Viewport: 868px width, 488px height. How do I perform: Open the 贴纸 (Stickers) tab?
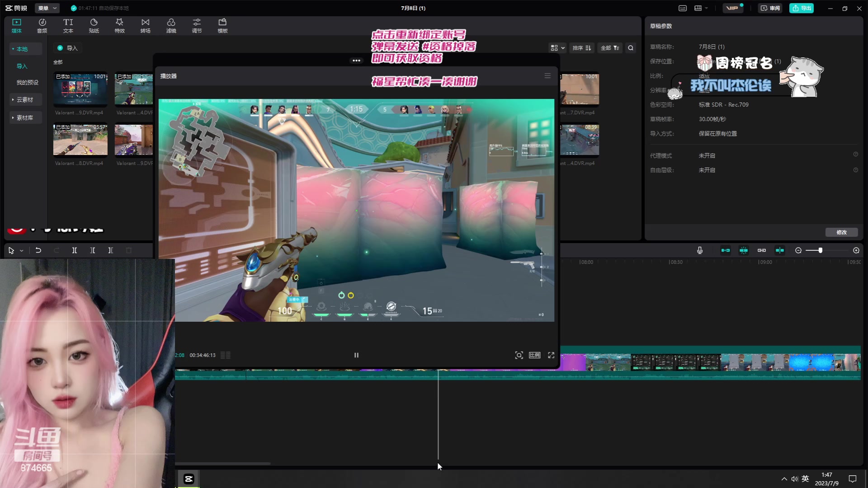94,26
